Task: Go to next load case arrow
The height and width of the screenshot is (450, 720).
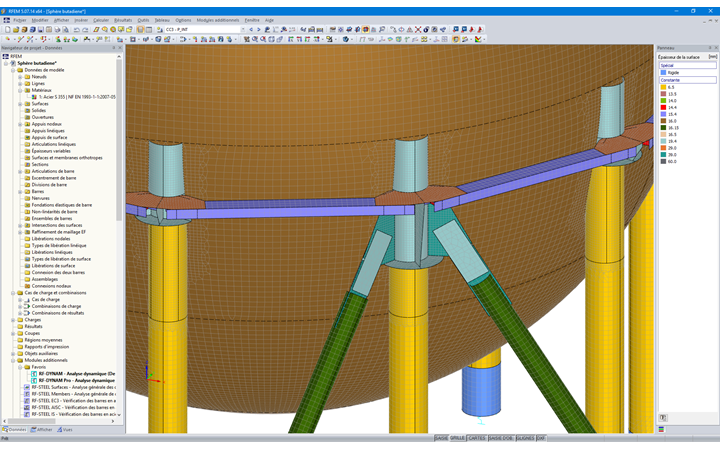Action: [x=259, y=29]
